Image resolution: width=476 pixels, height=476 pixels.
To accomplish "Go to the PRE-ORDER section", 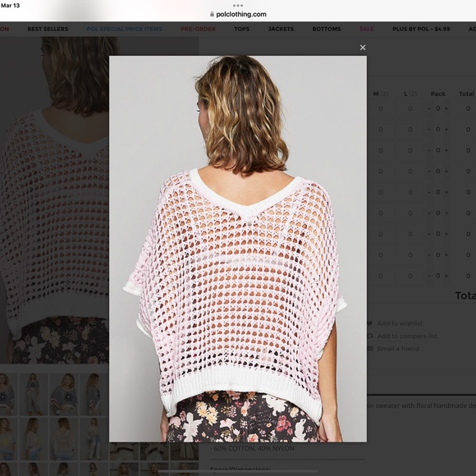I will click(x=198, y=30).
